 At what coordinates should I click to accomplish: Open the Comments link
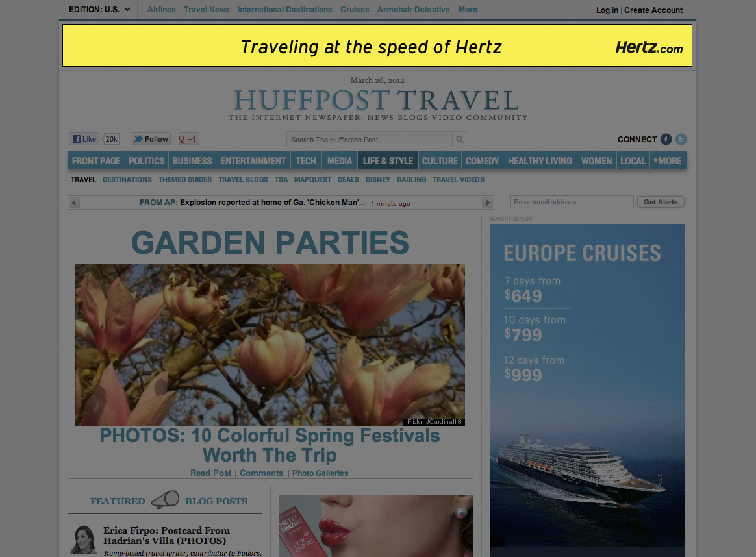261,473
